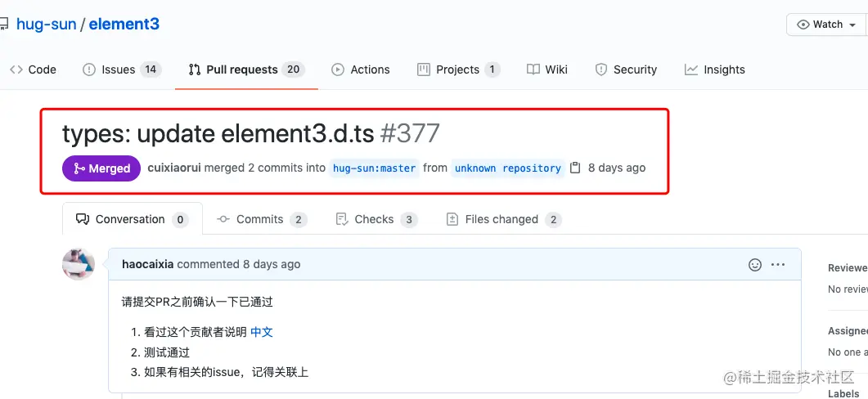Click the Insights graph icon
The width and height of the screenshot is (868, 399).
click(690, 69)
